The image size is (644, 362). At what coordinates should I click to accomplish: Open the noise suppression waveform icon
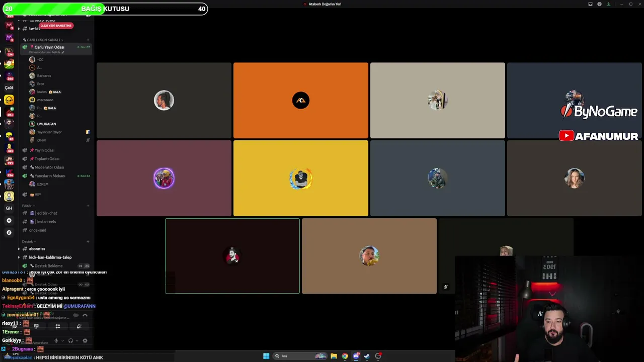[76, 315]
